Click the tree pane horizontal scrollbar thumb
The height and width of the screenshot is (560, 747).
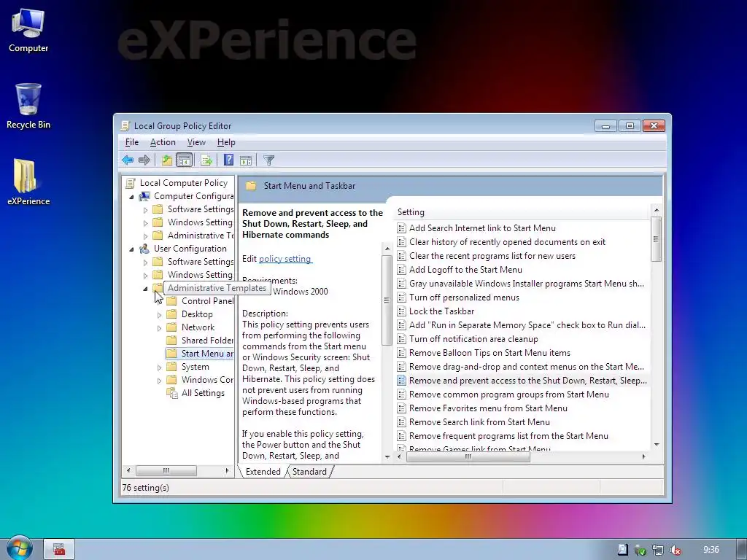pos(166,471)
